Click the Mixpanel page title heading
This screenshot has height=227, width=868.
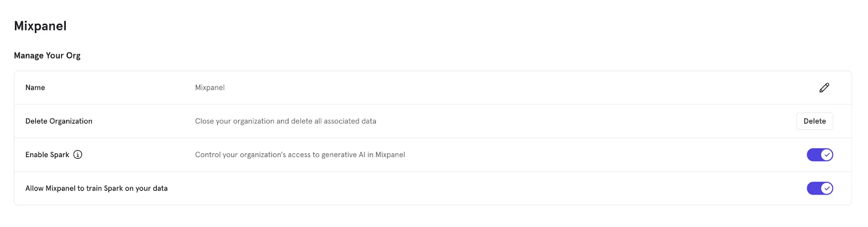[x=40, y=26]
